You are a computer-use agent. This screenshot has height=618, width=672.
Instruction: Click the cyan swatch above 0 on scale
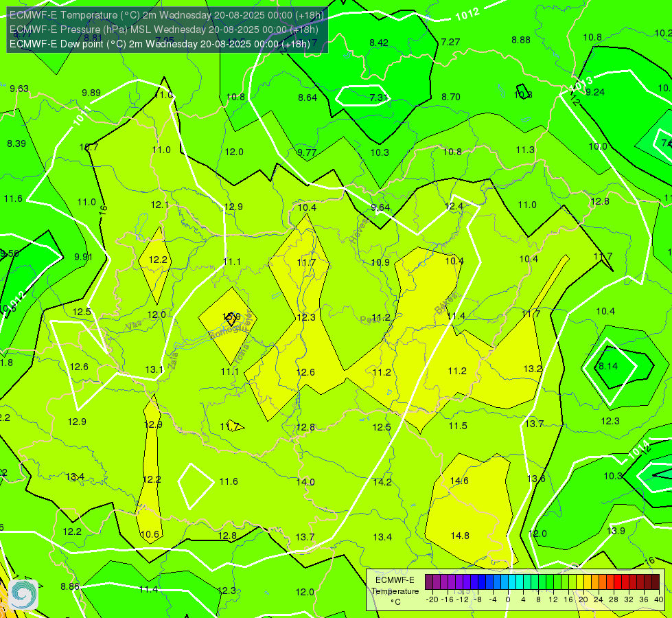[x=512, y=582]
